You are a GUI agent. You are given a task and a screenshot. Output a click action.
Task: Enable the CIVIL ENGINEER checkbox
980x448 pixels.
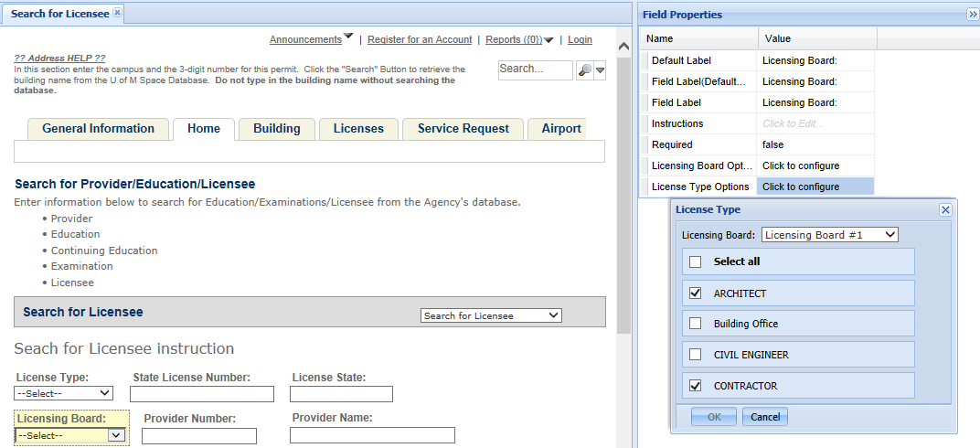click(x=696, y=355)
